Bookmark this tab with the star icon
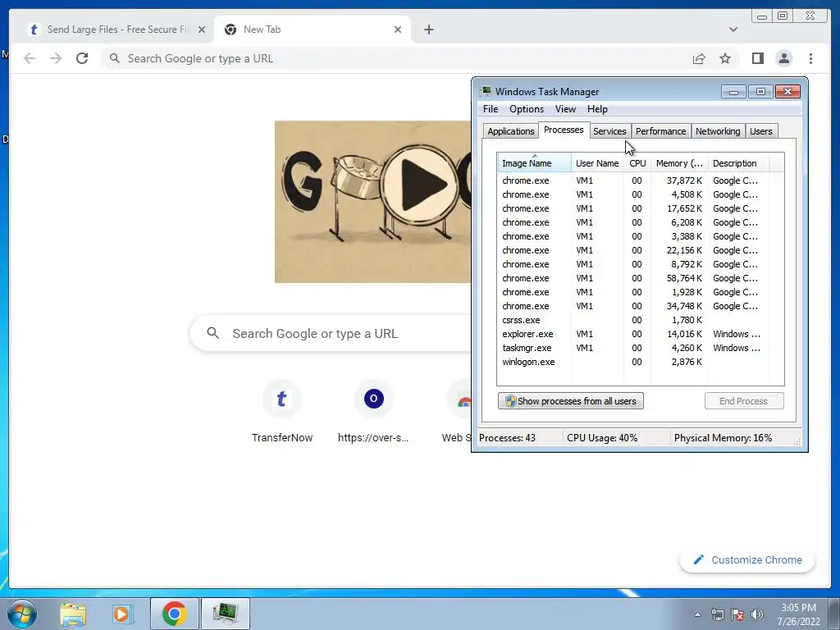The height and width of the screenshot is (630, 840). [x=725, y=58]
